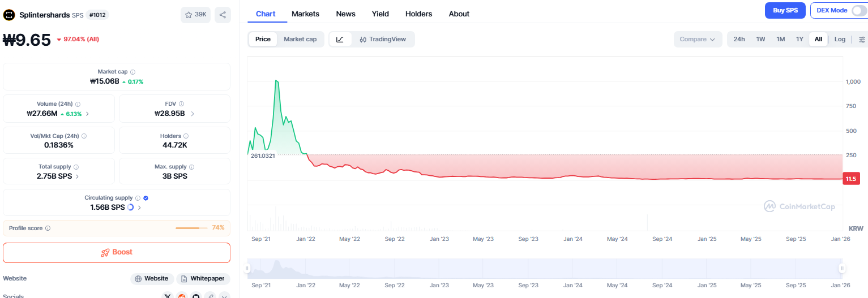The image size is (868, 298).
Task: Select the 1Y time range
Action: (x=799, y=40)
